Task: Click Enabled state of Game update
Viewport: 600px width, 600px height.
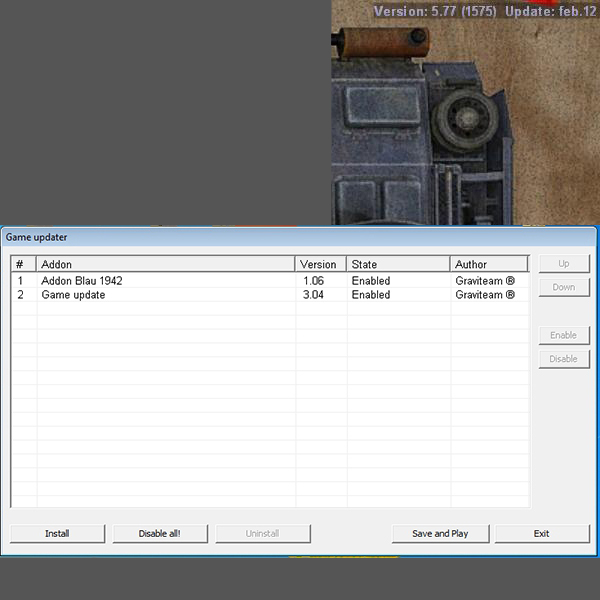Action: pos(371,295)
